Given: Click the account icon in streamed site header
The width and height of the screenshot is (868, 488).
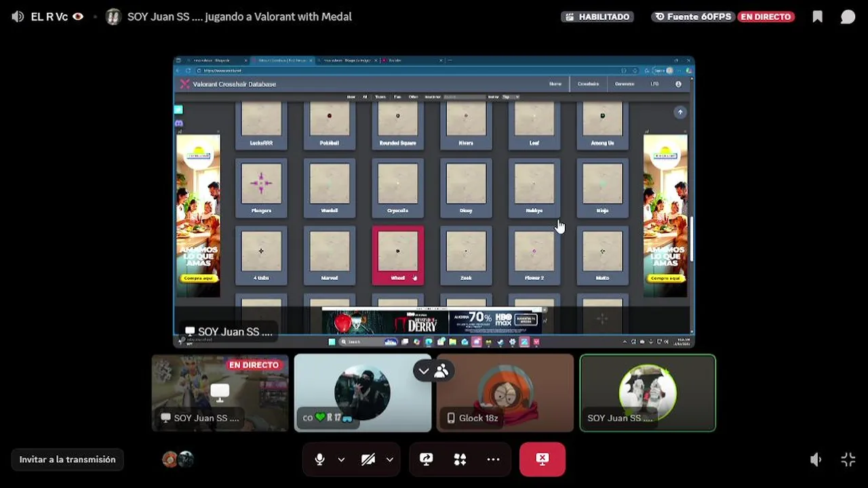Looking at the screenshot, I should pyautogui.click(x=678, y=84).
